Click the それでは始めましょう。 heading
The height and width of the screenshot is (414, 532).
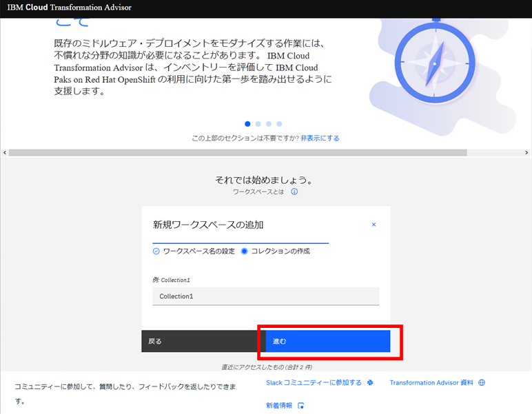click(x=264, y=180)
